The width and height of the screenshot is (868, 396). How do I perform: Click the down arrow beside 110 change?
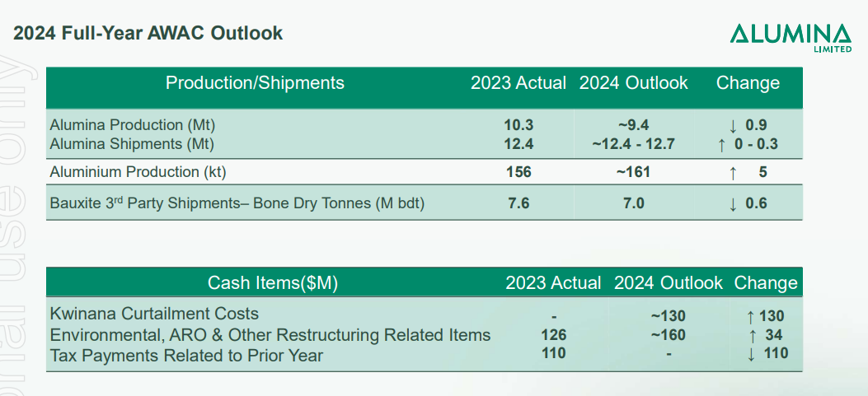point(749,354)
